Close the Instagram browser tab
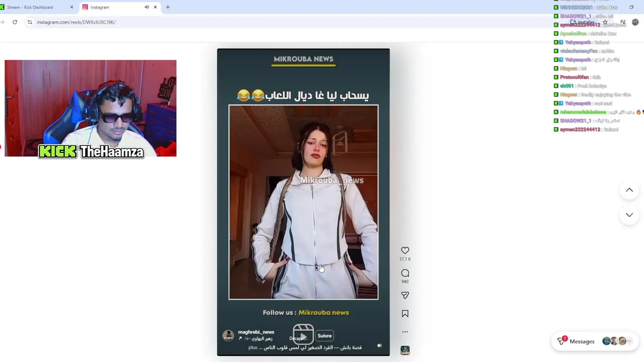Viewport: 644px width, 362px height. (x=155, y=7)
